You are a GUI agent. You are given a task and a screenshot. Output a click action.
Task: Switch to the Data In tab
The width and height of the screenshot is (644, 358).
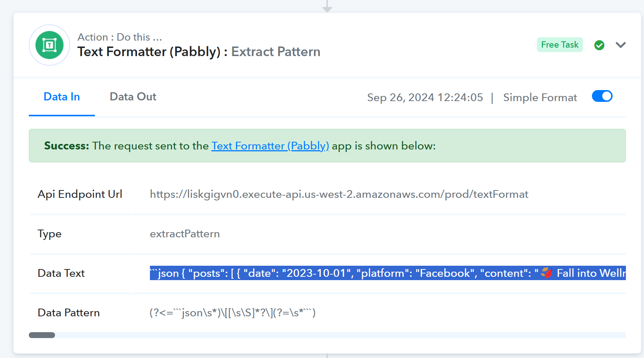[62, 97]
